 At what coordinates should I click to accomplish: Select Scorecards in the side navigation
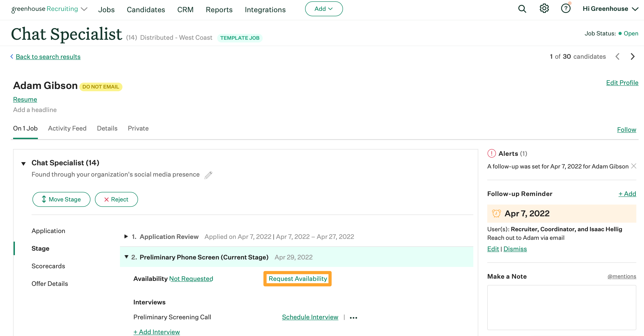[x=48, y=266]
